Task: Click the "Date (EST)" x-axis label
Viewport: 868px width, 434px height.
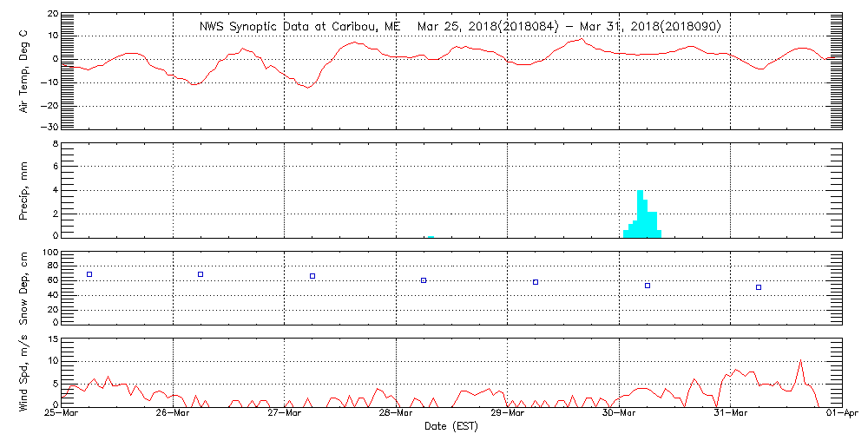Action: coord(451,426)
